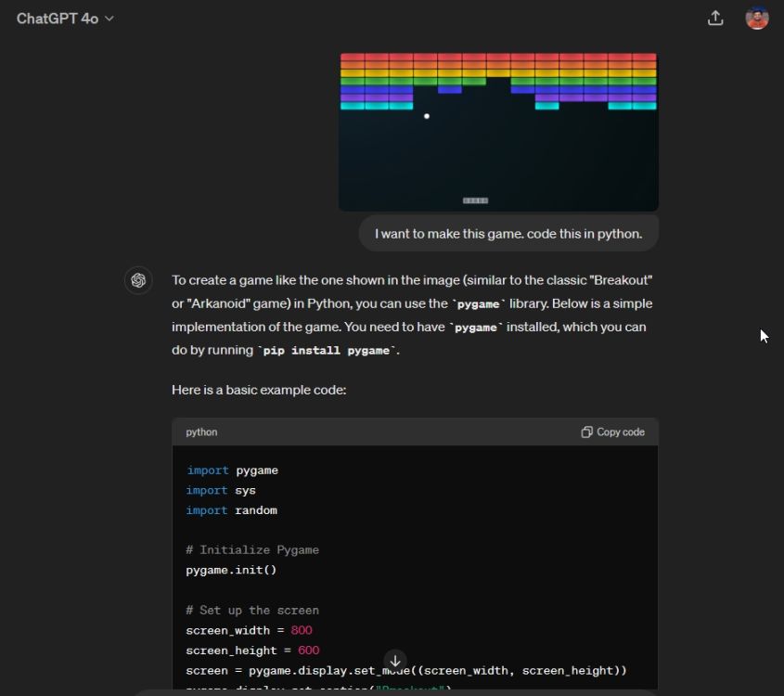Click the '# Initialize Pygame' comment

pos(252,550)
